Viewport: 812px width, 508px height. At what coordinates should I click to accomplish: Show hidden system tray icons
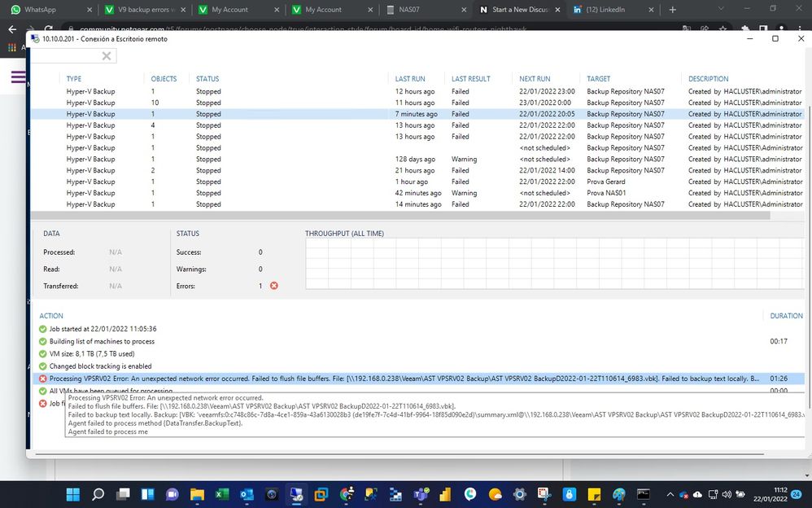670,494
